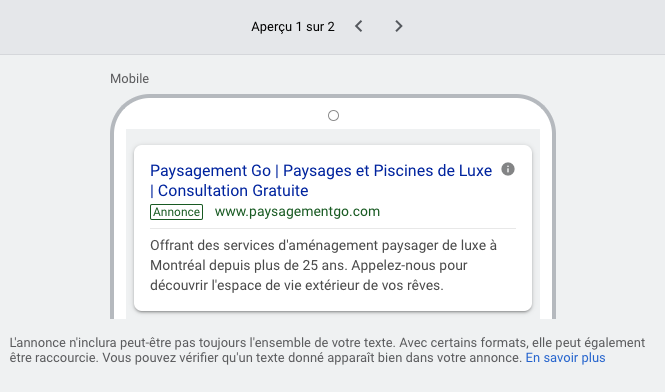Click the L'annonce n'inclura disclaimer text
The width and height of the screenshot is (665, 392).
tap(327, 342)
